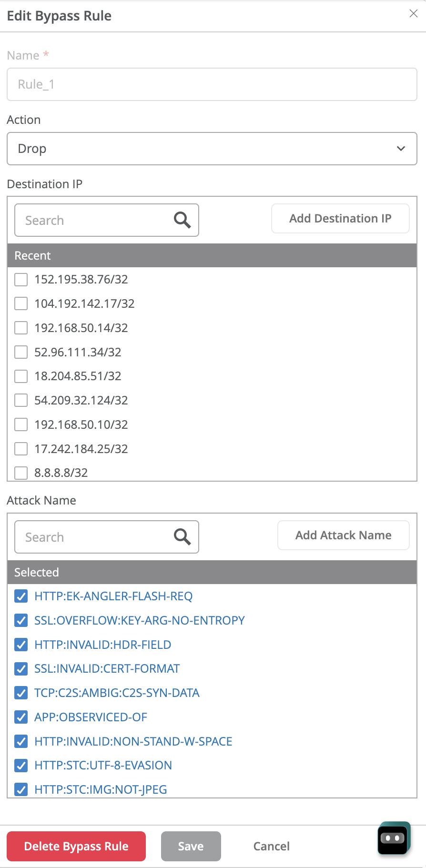426x868 pixels.
Task: Open the Action dropdown set to Drop
Action: tap(212, 149)
